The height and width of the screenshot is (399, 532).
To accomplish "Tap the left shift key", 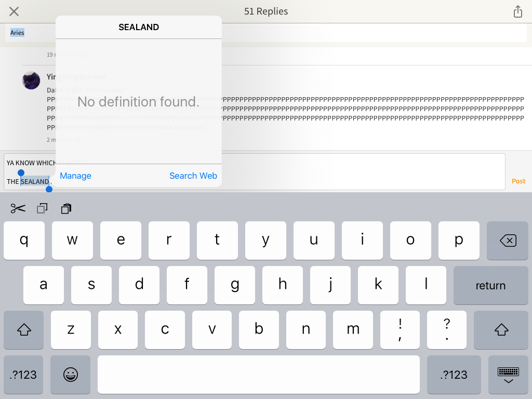I will tap(24, 330).
